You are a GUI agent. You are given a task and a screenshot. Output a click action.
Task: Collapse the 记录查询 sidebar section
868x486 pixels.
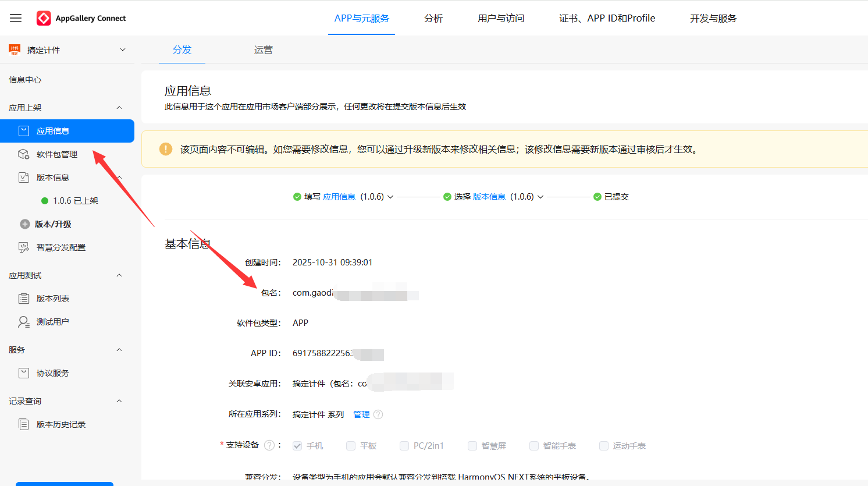pyautogui.click(x=119, y=401)
